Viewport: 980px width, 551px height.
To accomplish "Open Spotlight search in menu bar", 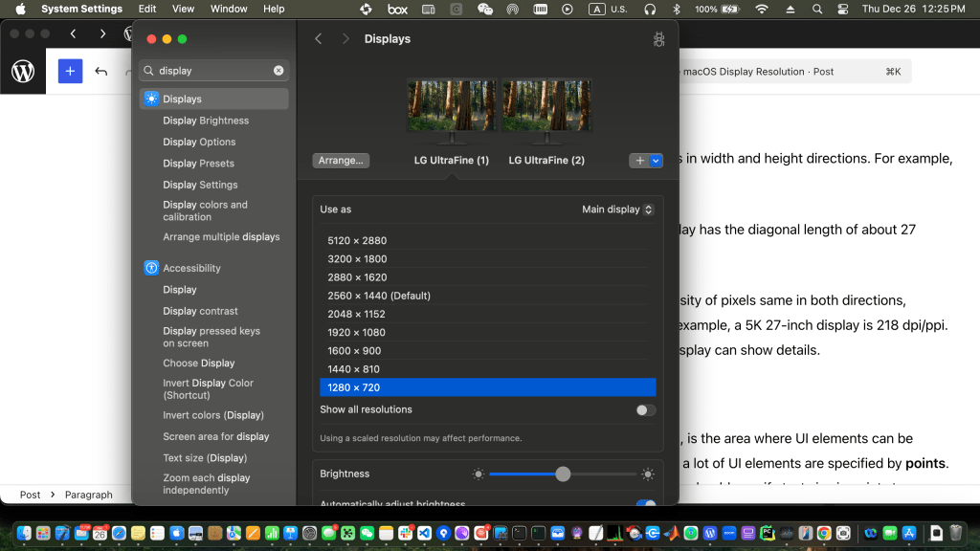I will (817, 9).
